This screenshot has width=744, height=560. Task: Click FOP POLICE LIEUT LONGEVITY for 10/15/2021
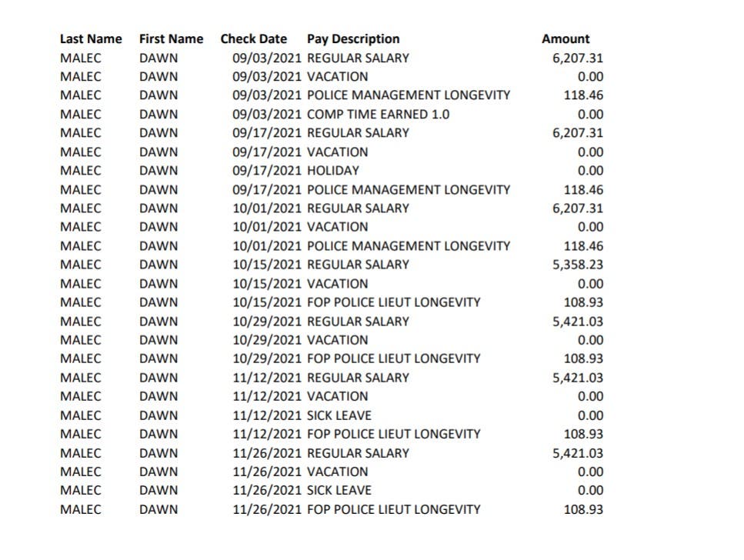pyautogui.click(x=393, y=302)
